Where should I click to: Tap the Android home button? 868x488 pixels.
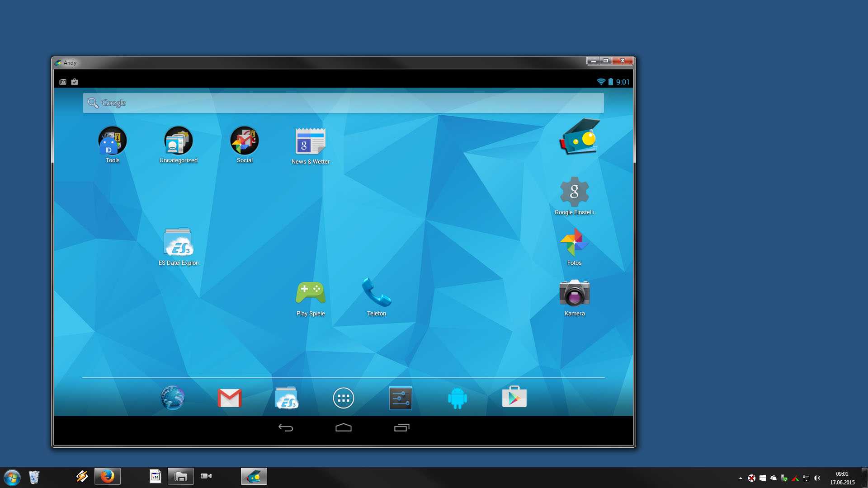tap(344, 427)
